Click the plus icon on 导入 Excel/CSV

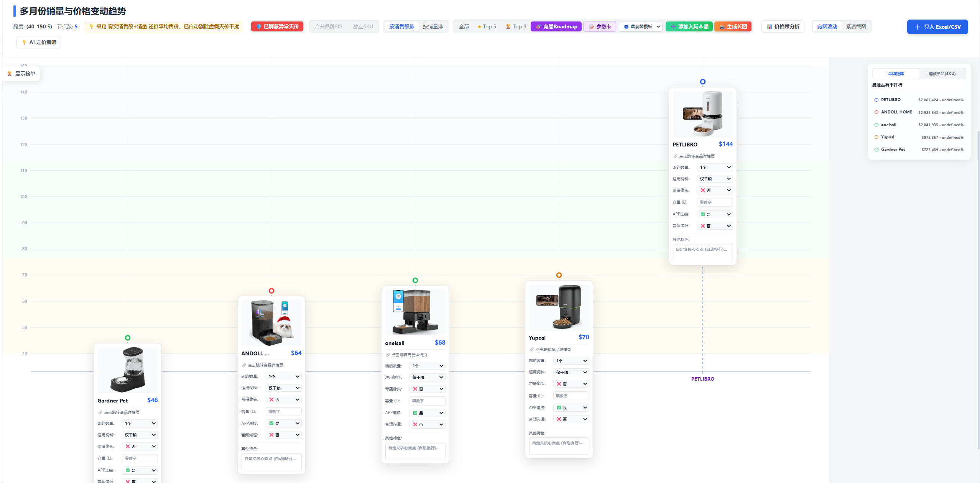click(x=918, y=27)
